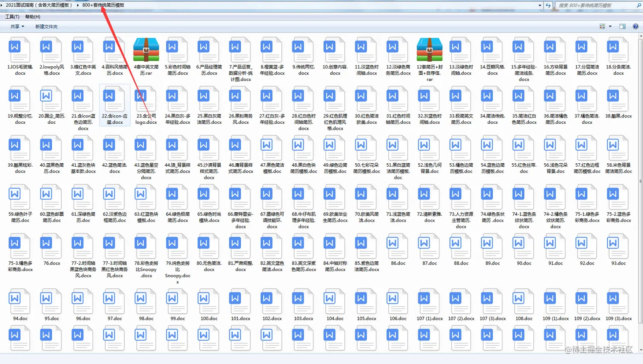Select the 22.含icon-应届.docx file icon
The width and height of the screenshot is (643, 364).
114,99
